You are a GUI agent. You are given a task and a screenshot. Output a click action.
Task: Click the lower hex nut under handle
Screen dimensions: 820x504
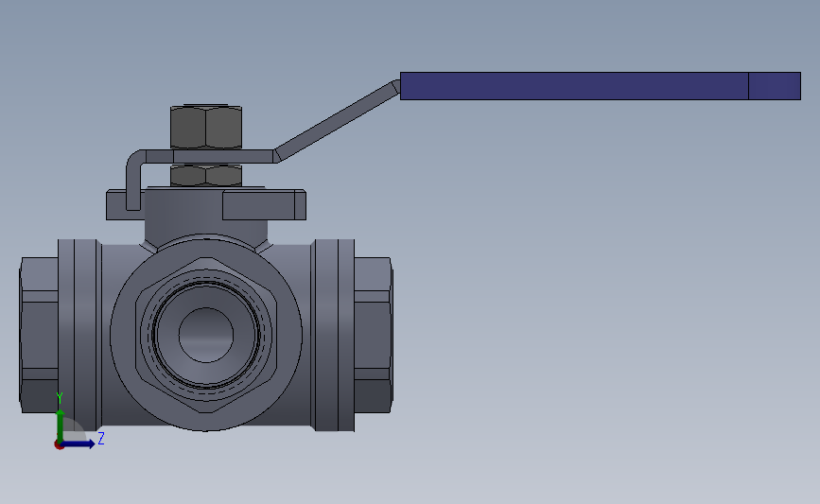click(x=206, y=175)
